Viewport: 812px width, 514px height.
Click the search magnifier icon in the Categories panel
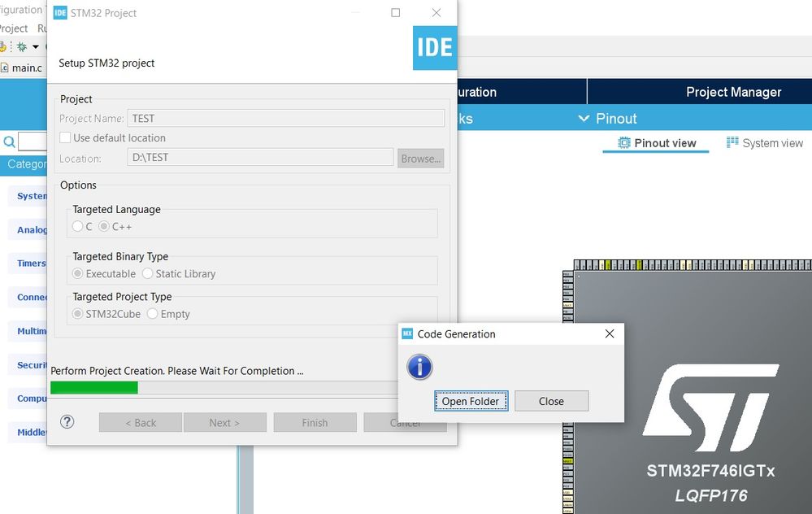click(9, 142)
